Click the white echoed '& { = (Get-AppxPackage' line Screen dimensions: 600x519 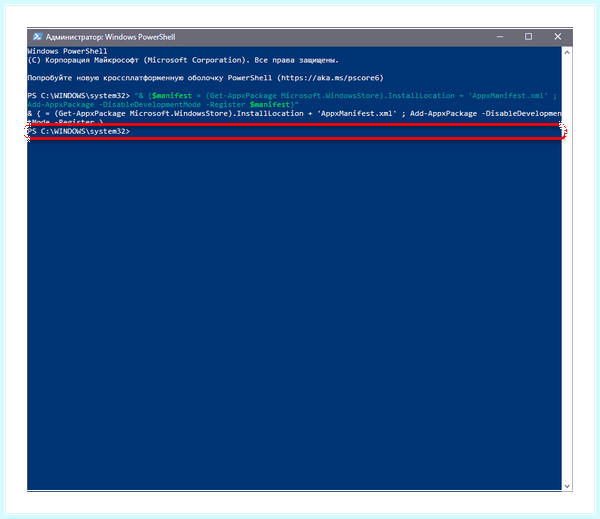pos(294,114)
